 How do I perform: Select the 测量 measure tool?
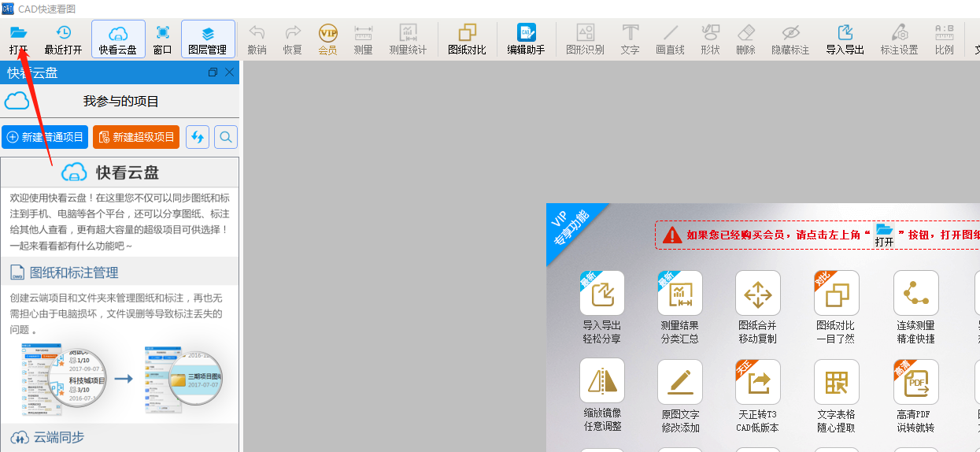coord(363,39)
